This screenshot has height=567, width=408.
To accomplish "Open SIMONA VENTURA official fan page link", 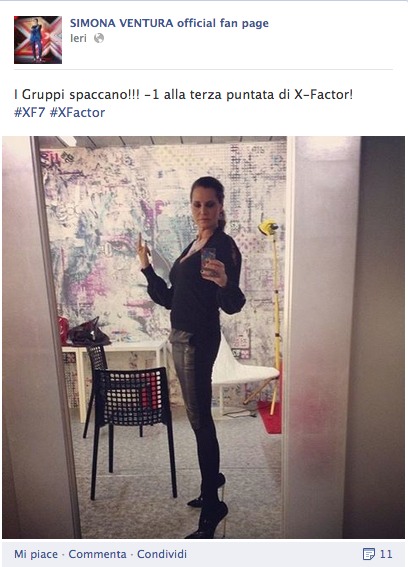I will (x=169, y=23).
